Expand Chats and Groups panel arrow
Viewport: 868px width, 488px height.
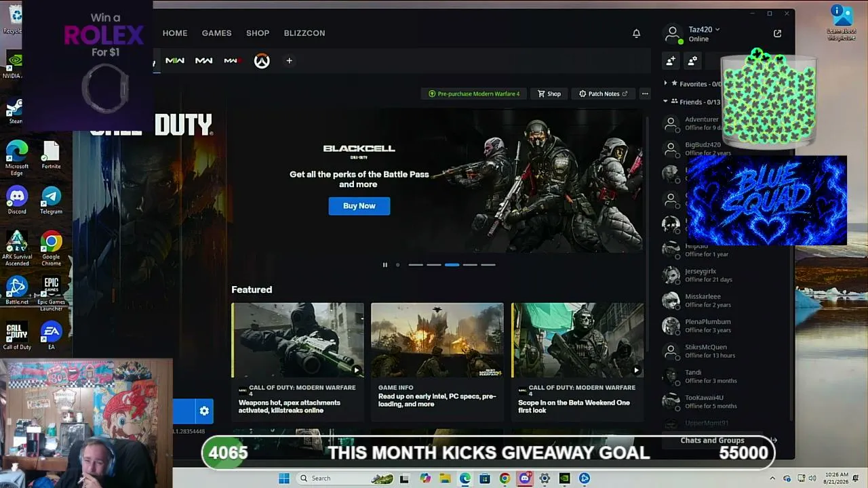click(773, 441)
